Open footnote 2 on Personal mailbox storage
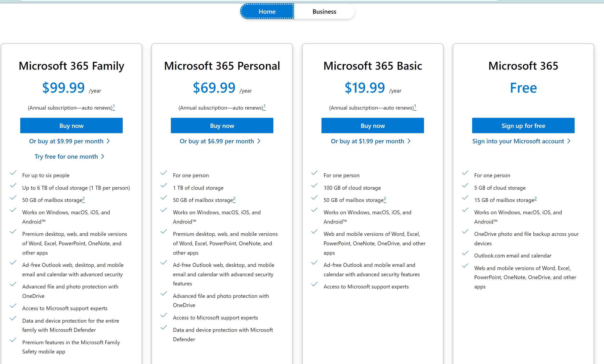 pyautogui.click(x=234, y=199)
